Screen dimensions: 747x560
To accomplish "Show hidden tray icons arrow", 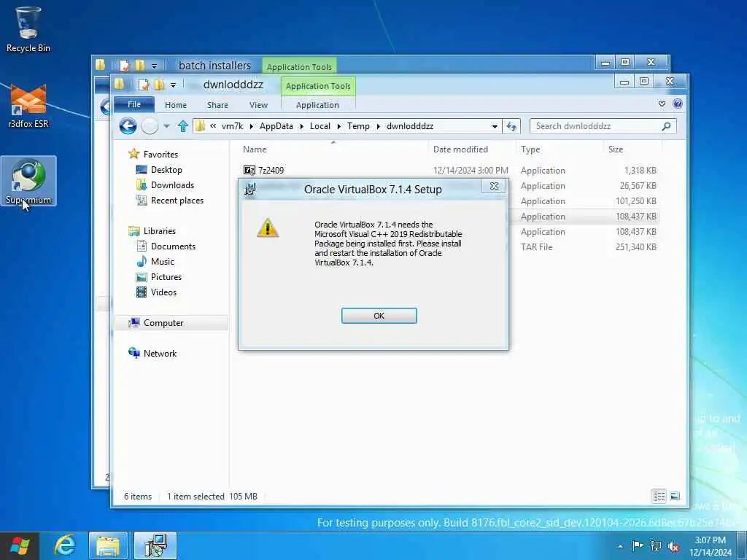I will tap(620, 546).
